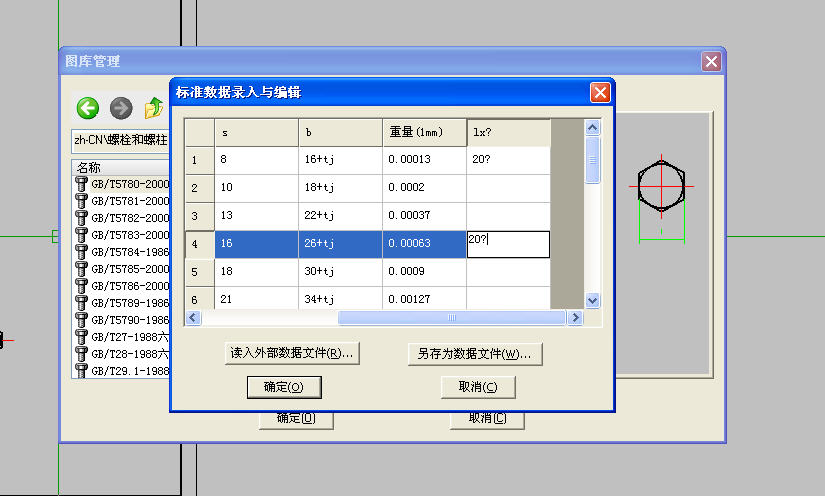Click the 重量(1mm) column header
This screenshot has width=825, height=496.
(425, 133)
